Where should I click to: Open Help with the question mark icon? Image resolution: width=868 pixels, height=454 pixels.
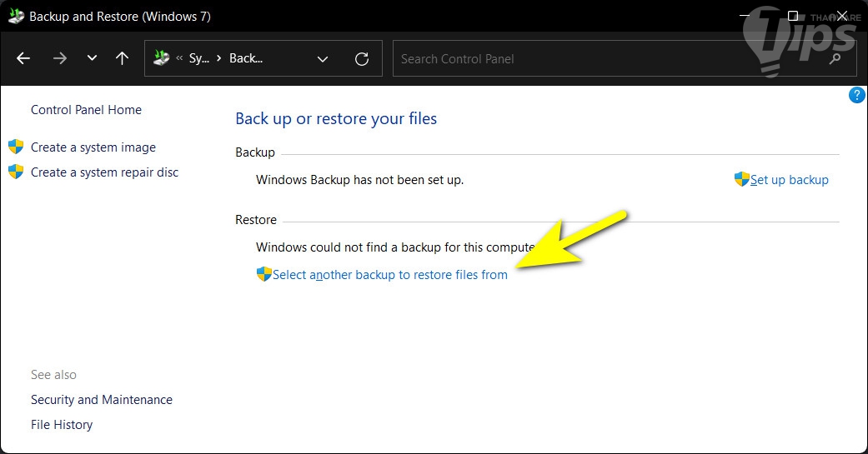[856, 95]
